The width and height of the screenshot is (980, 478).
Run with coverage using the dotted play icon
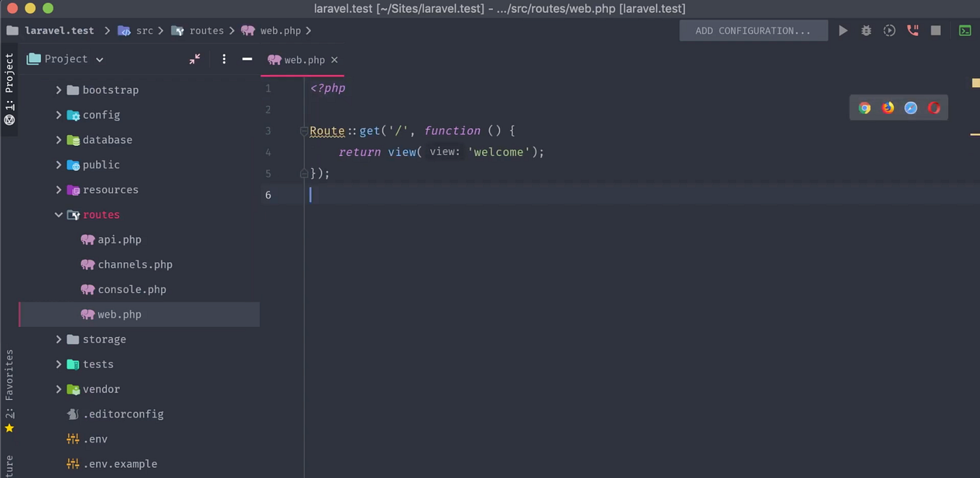coord(889,30)
